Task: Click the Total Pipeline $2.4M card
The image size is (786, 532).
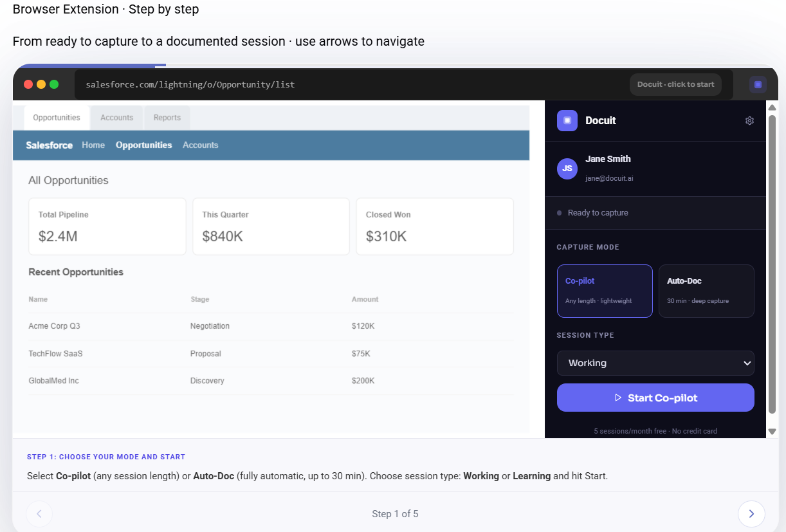Action: pos(107,226)
